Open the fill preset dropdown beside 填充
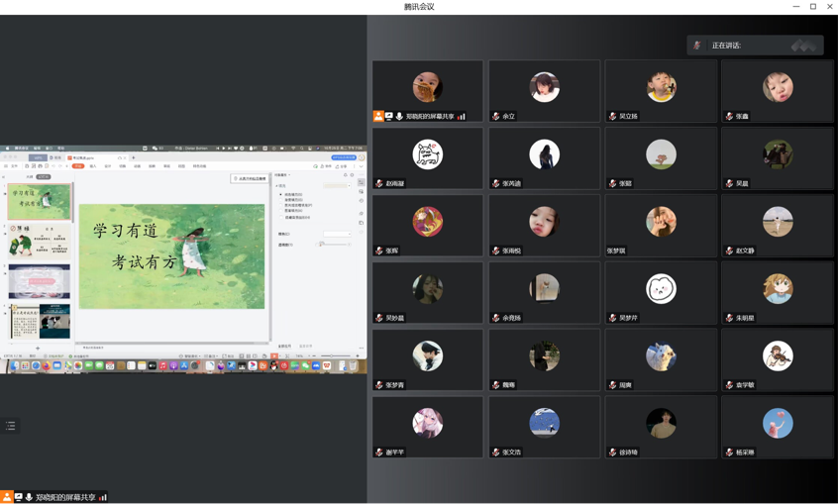 (336, 185)
